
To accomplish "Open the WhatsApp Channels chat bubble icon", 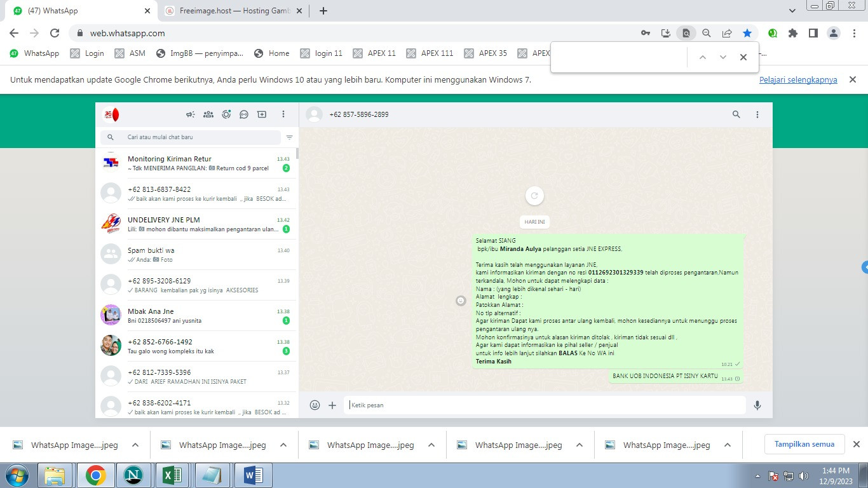I will click(x=244, y=114).
